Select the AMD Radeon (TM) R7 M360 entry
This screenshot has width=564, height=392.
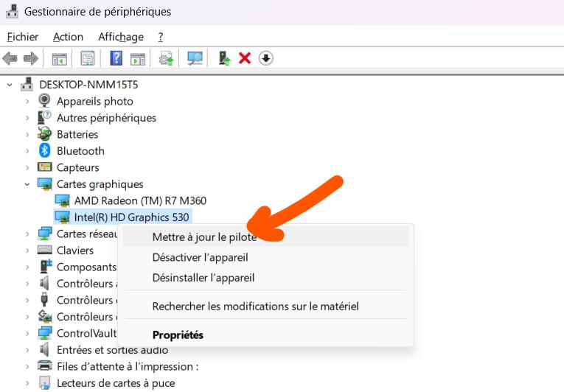[x=140, y=200]
